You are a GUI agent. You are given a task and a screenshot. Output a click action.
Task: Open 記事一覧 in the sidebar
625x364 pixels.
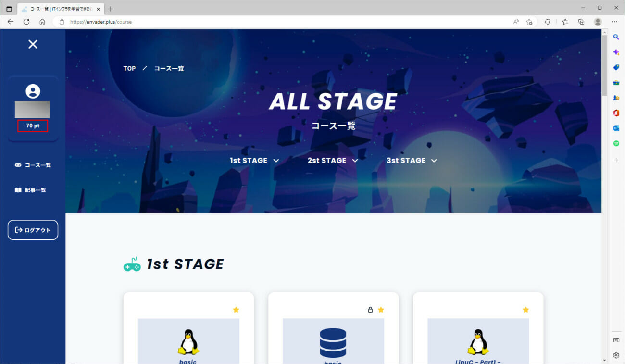(30, 190)
